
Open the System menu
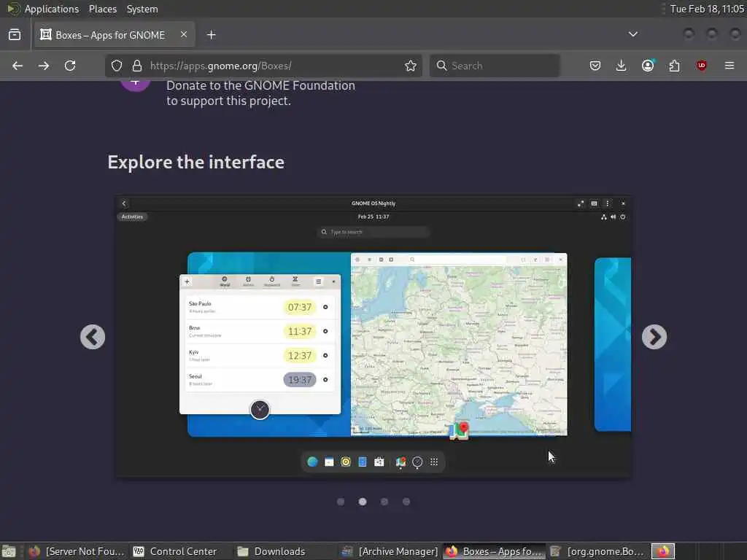(x=142, y=9)
